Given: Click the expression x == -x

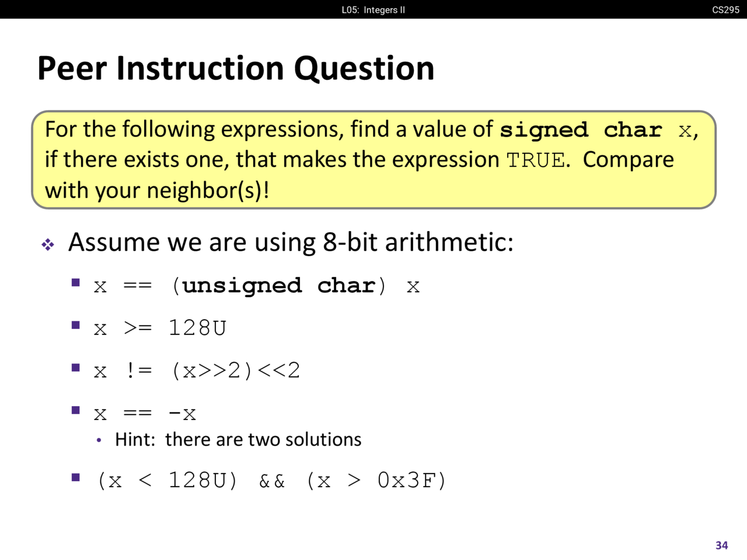Looking at the screenshot, I should [x=145, y=414].
